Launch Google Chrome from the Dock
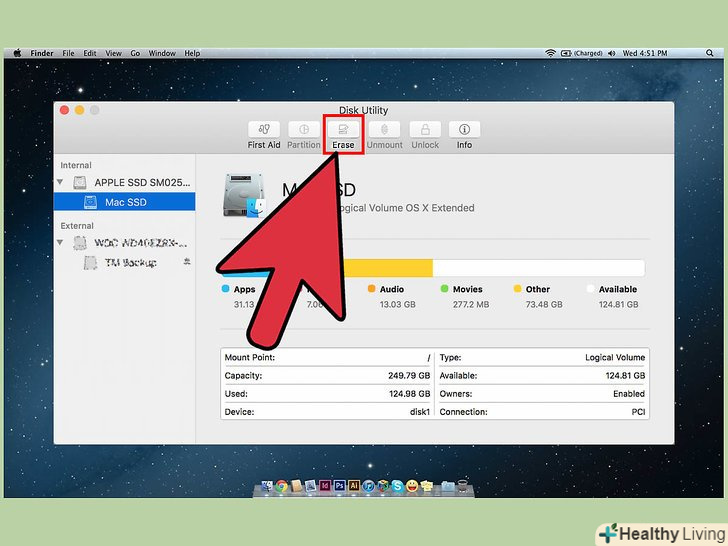 (281, 486)
